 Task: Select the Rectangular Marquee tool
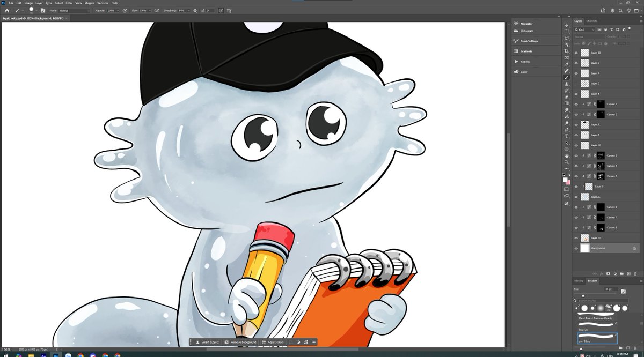click(x=566, y=32)
